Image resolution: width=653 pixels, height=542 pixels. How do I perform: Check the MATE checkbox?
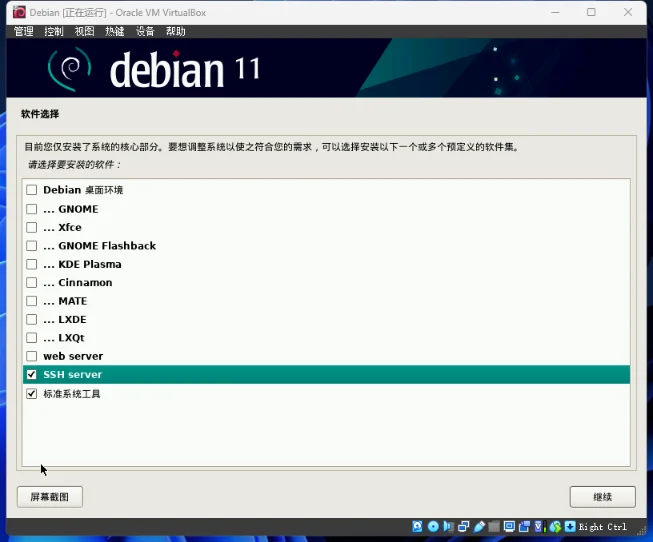pyautogui.click(x=32, y=301)
